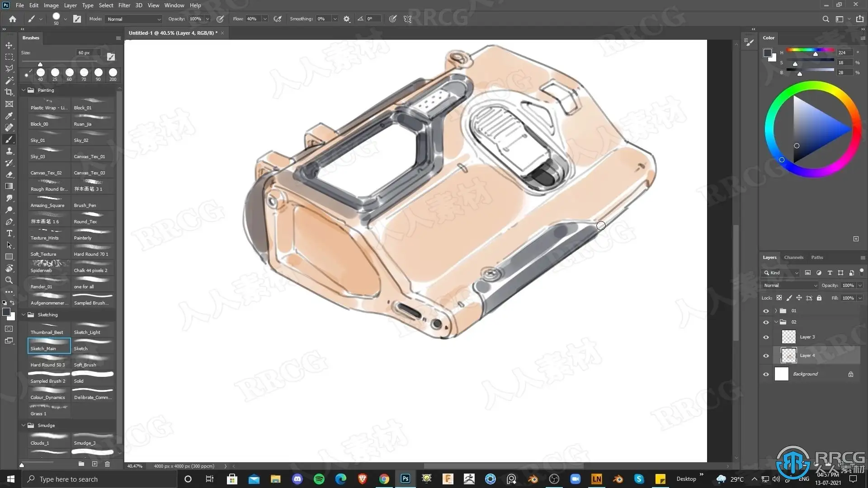Image resolution: width=868 pixels, height=488 pixels.
Task: Toggle pressure for size button
Action: (393, 19)
